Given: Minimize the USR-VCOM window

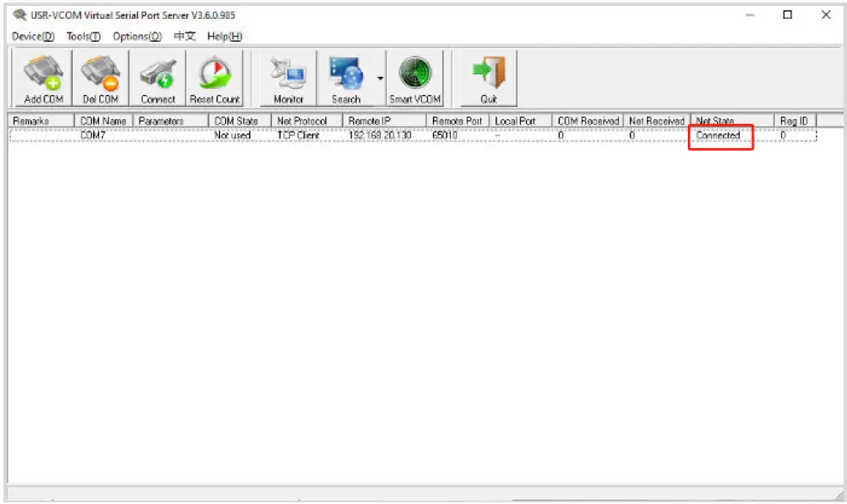Looking at the screenshot, I should (x=749, y=15).
